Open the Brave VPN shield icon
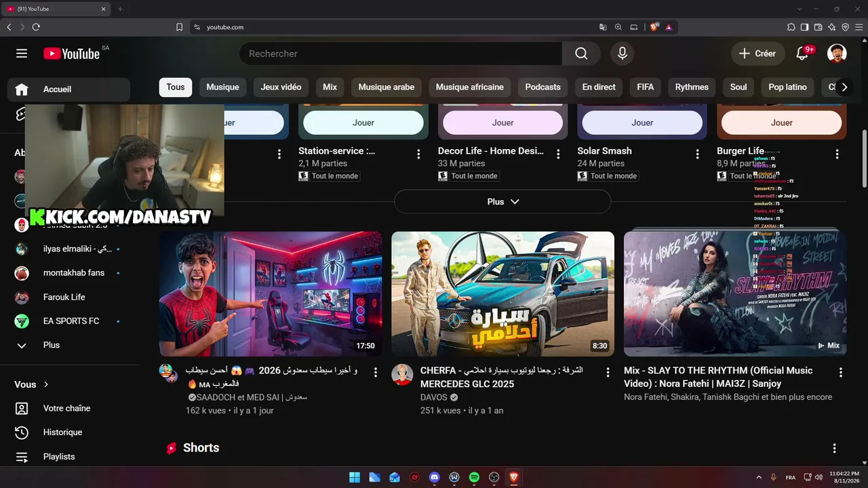 845,27
